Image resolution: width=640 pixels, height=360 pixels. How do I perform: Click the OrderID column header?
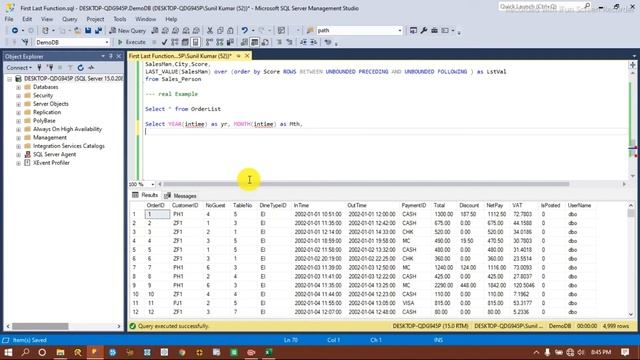[x=156, y=206]
